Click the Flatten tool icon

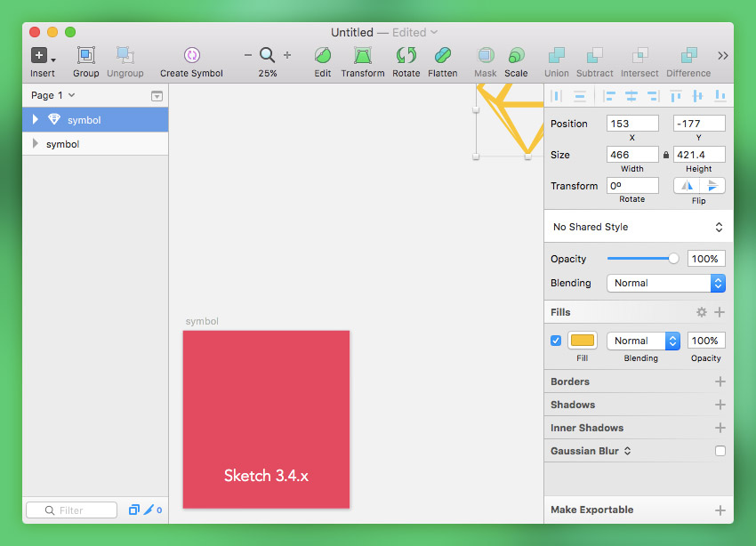coord(442,56)
